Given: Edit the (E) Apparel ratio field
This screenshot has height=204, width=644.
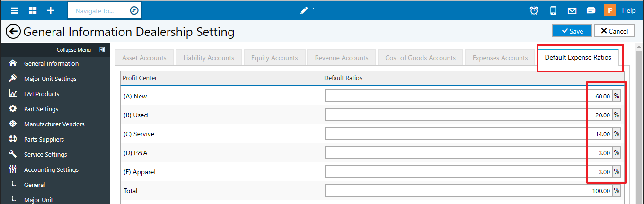Looking at the screenshot, I should [469, 172].
